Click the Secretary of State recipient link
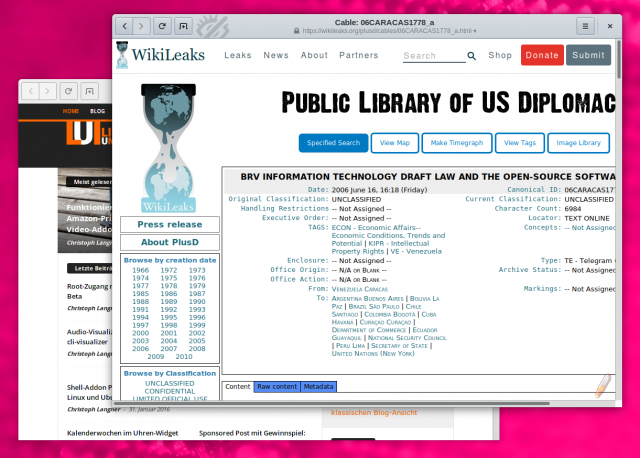640x458 pixels. (x=399, y=346)
